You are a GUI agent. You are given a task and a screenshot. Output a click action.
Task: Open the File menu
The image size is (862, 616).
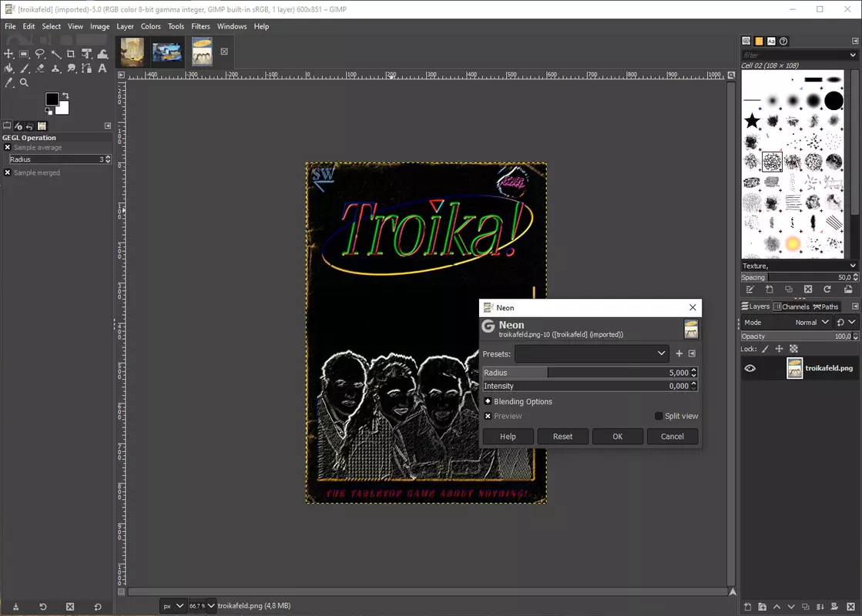[x=11, y=26]
